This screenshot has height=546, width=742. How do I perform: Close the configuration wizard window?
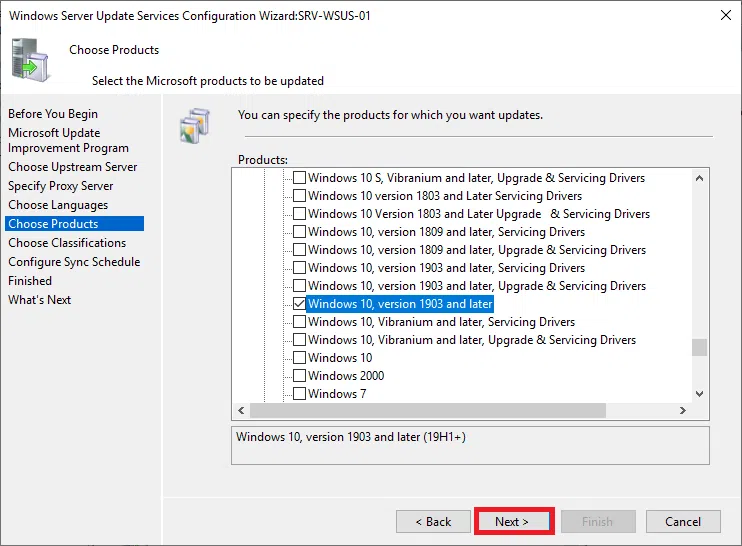[x=723, y=16]
